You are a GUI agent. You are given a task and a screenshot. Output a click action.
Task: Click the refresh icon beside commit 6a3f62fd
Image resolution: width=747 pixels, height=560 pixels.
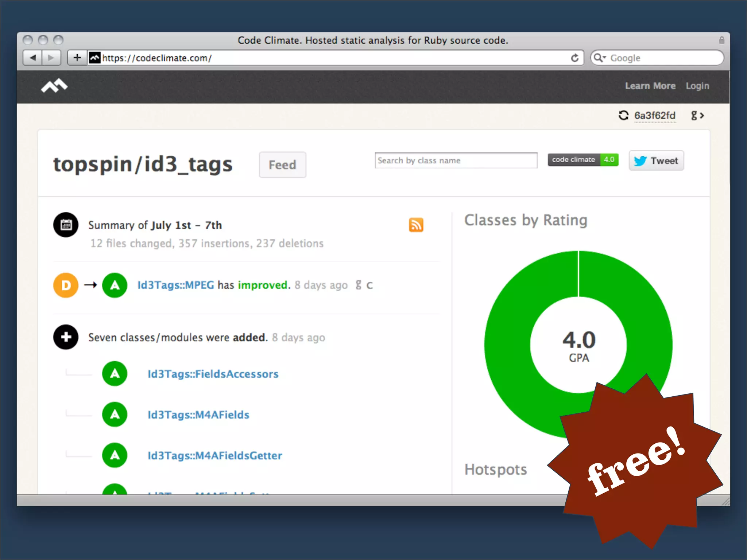pyautogui.click(x=623, y=116)
